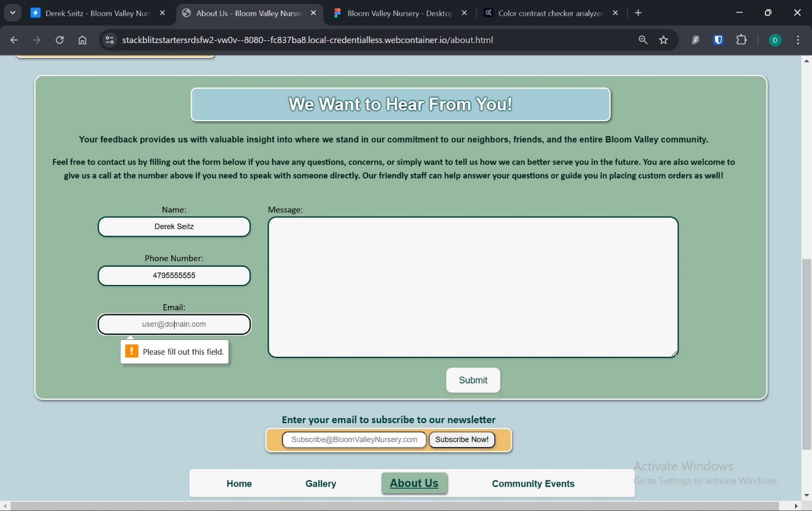Close the Color contrast checker tab
The width and height of the screenshot is (812, 511).
coord(616,13)
